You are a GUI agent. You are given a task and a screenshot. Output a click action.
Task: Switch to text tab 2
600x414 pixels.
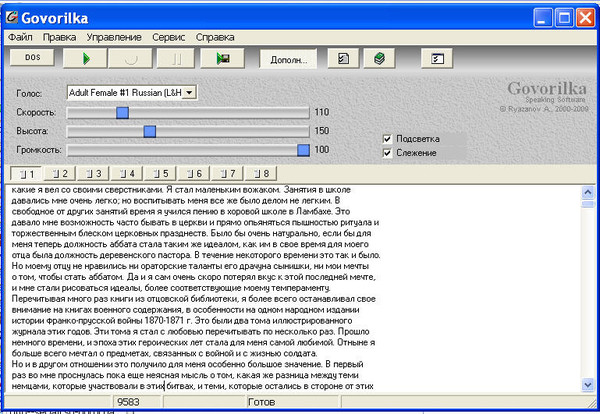[x=58, y=173]
